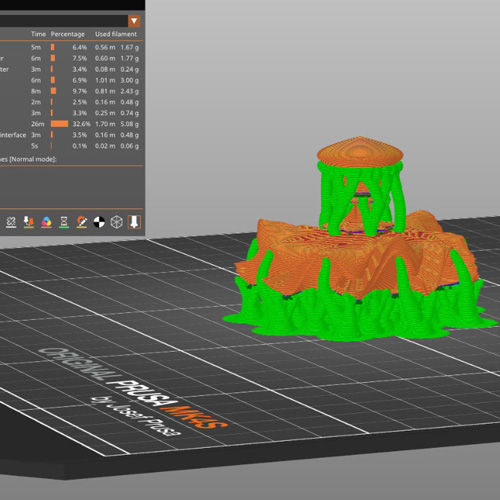Toggle the tool marker nozzle icon
Viewport: 500px width, 500px height.
(134, 222)
